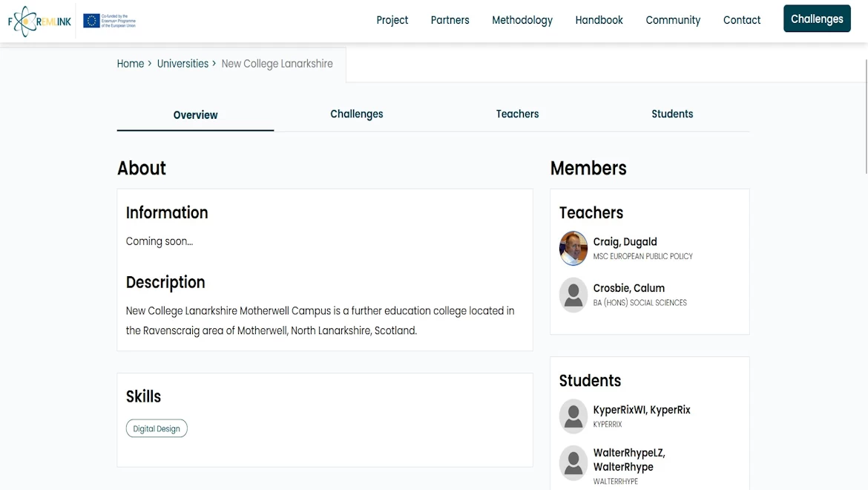Image resolution: width=868 pixels, height=490 pixels.
Task: Click MSC EUROPEAN PUBLIC POLICY subtitle
Action: click(x=642, y=256)
